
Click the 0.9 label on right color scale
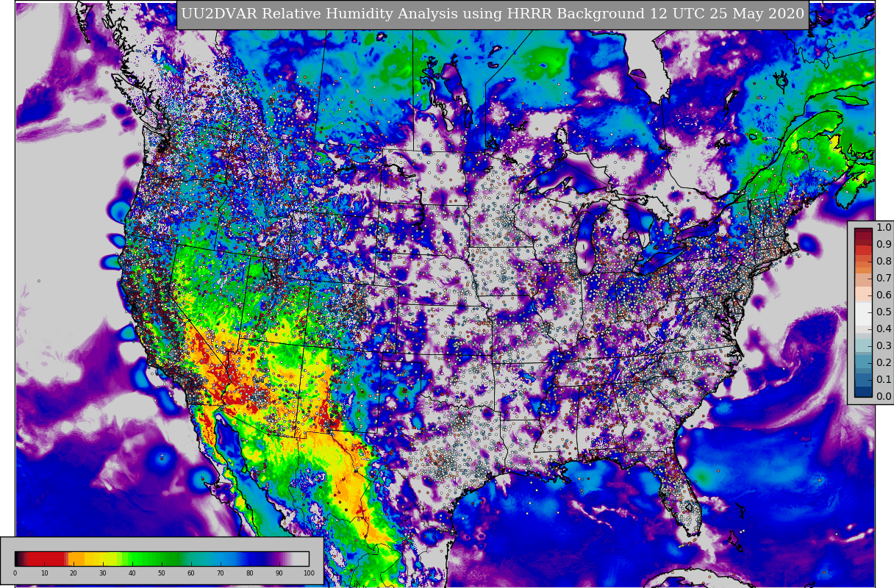coord(884,244)
